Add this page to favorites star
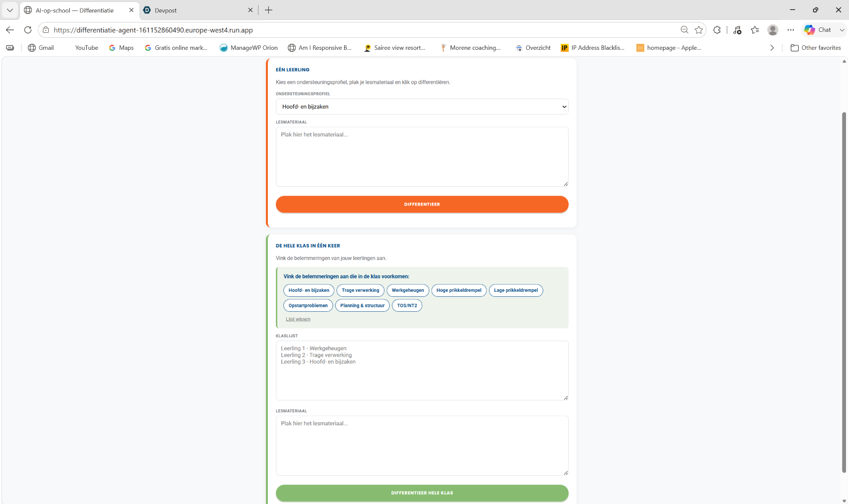The width and height of the screenshot is (849, 504). [x=699, y=30]
